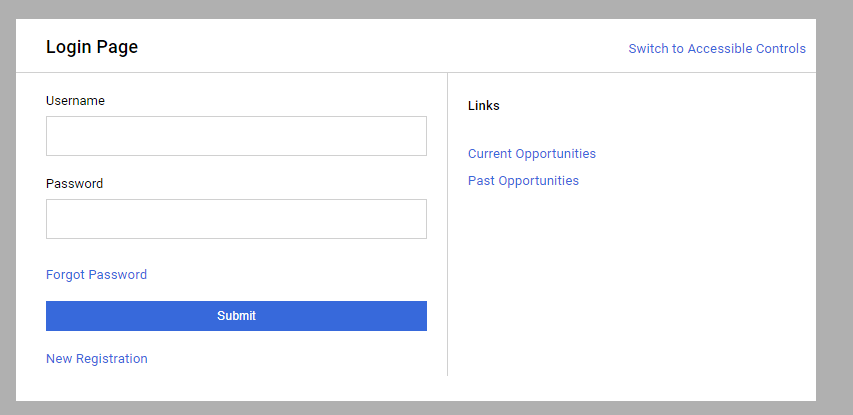Click the Password text field
This screenshot has width=853, height=415.
pos(236,219)
